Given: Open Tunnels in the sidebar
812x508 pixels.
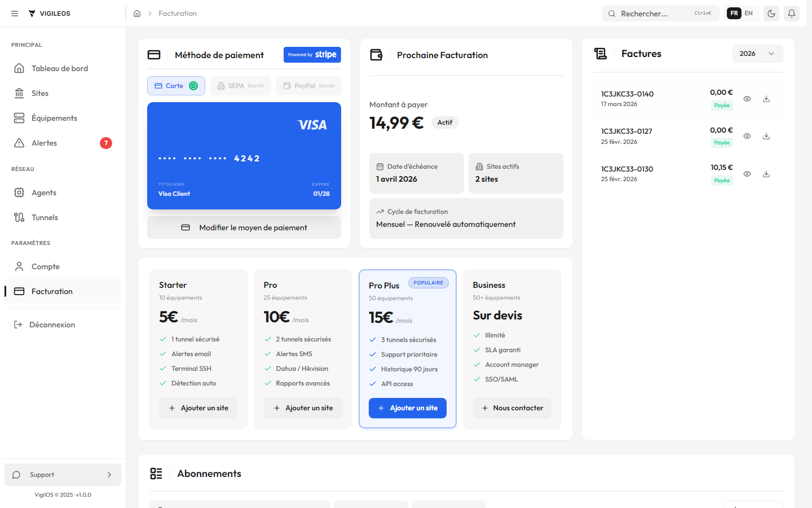Looking at the screenshot, I should [63, 217].
